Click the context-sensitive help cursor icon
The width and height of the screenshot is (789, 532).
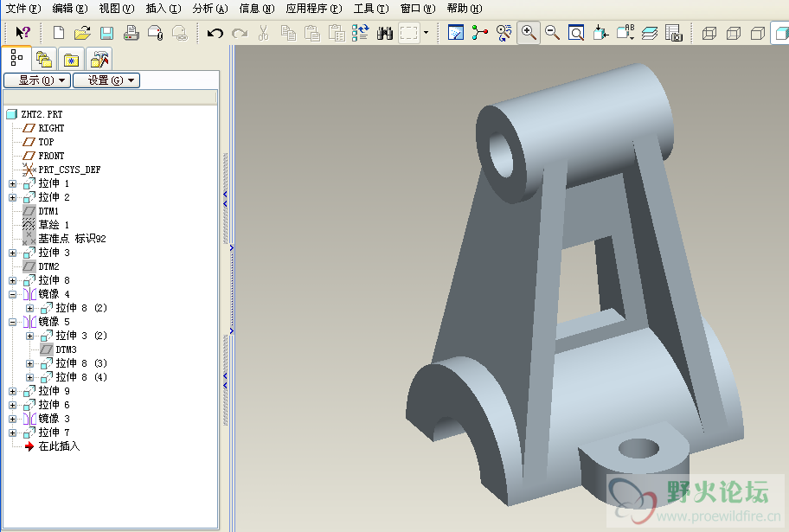[x=22, y=33]
